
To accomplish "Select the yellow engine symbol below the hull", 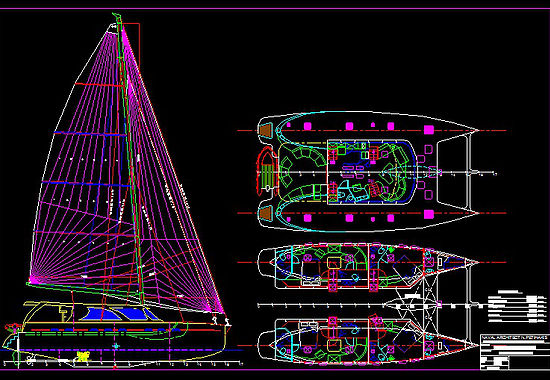I will point(83,357).
